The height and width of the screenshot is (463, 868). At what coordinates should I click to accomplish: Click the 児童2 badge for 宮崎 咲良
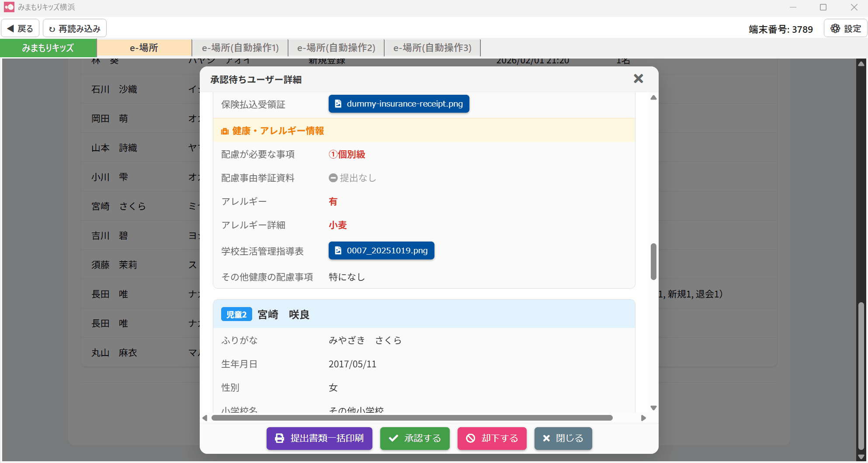[x=236, y=314]
